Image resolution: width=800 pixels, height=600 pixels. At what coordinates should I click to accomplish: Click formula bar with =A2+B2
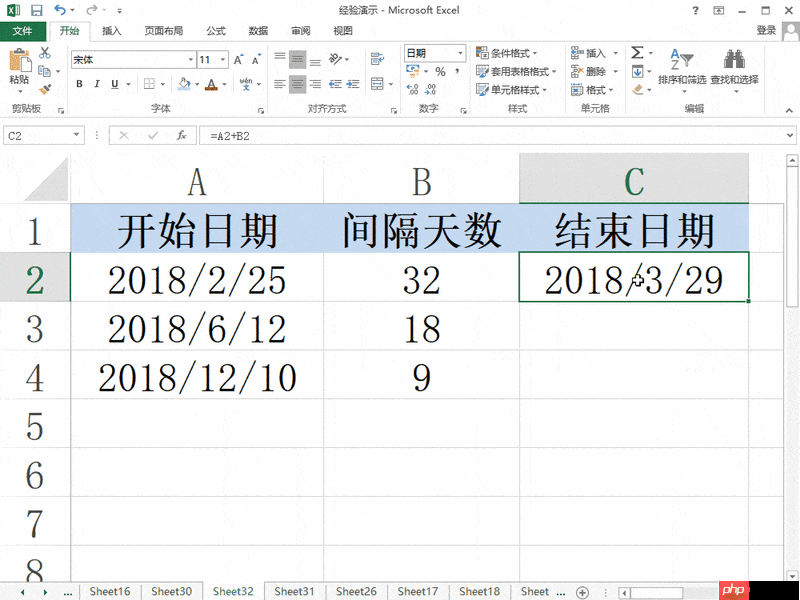pyautogui.click(x=491, y=136)
